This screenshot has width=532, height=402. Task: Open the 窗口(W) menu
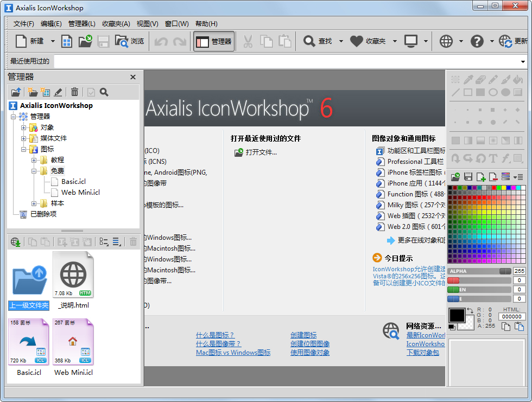[x=177, y=24]
